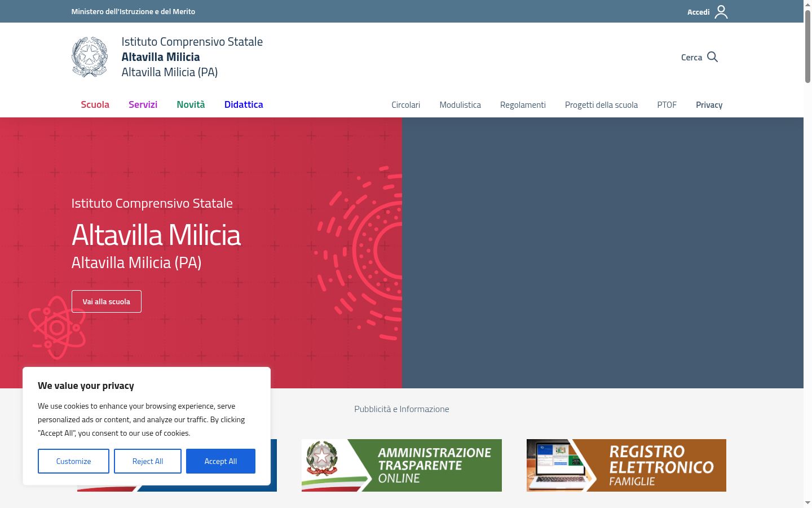Click the Customize cookies button
Screen dimensions: 812x508
73,461
